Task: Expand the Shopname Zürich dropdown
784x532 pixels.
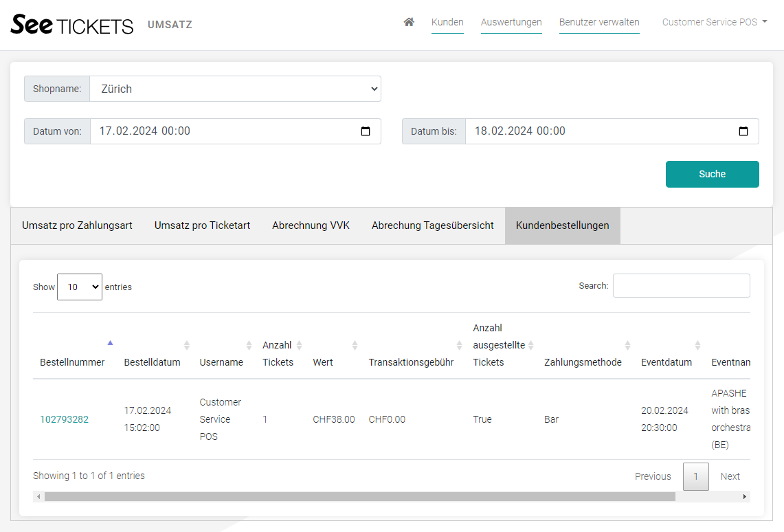Action: 235,89
